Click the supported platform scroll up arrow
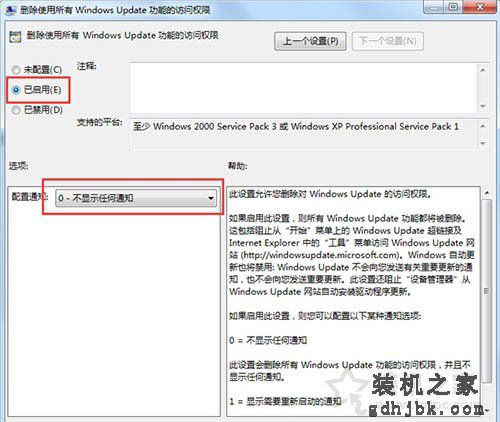This screenshot has height=422, width=500. [x=483, y=126]
